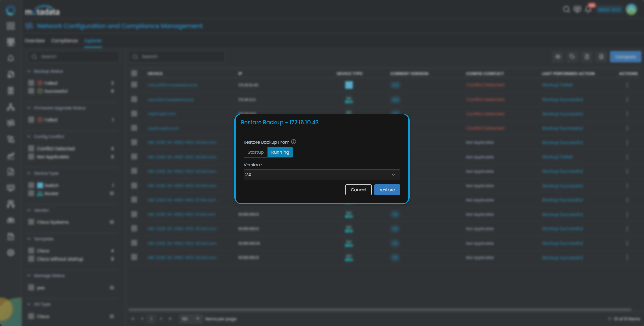Select the Startup backup option
The width and height of the screenshot is (644, 326).
[256, 152]
